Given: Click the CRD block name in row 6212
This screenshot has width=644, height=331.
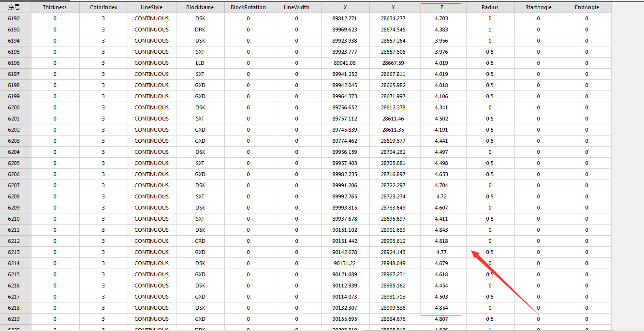Looking at the screenshot, I should pos(200,241).
